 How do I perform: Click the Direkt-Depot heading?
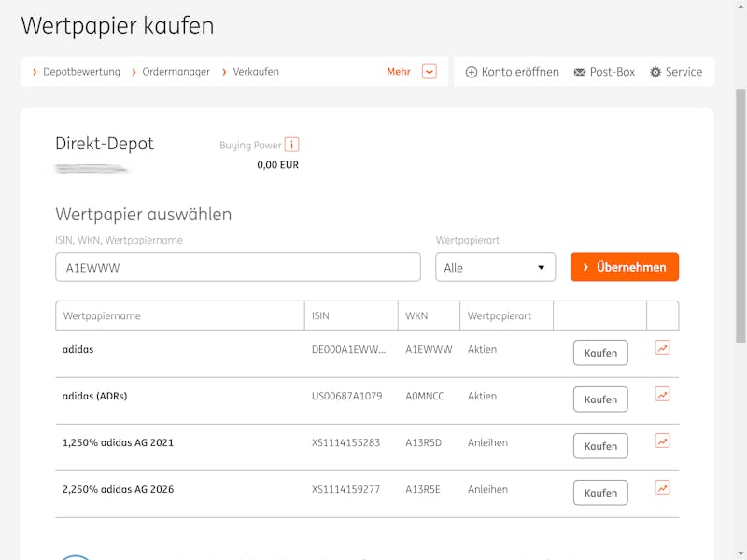pyautogui.click(x=105, y=144)
